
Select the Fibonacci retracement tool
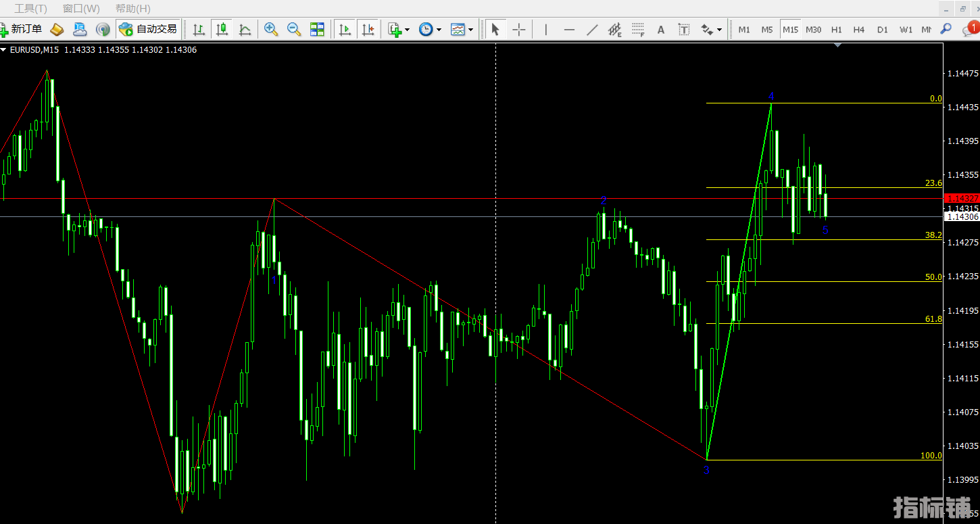coord(637,29)
